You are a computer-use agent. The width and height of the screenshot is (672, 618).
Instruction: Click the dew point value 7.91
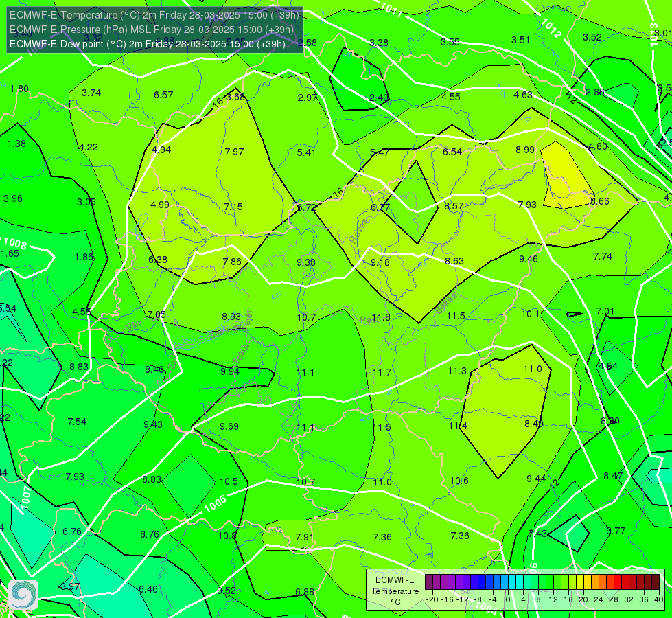tap(305, 537)
